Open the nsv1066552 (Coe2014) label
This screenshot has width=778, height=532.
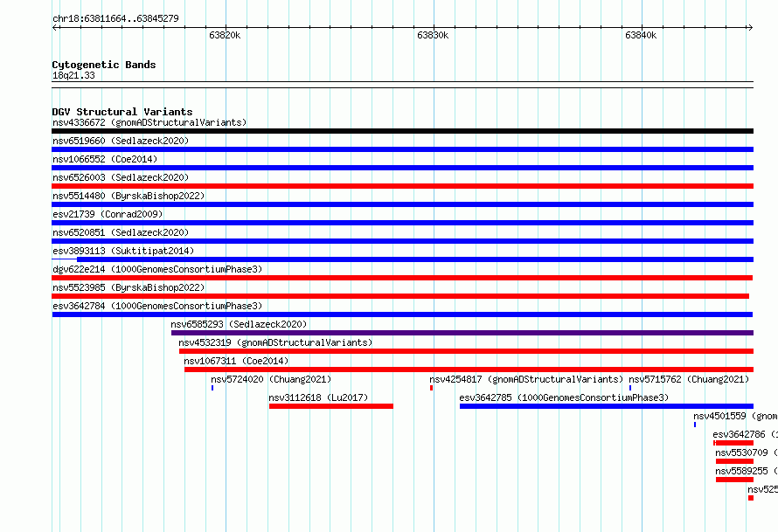tap(105, 159)
